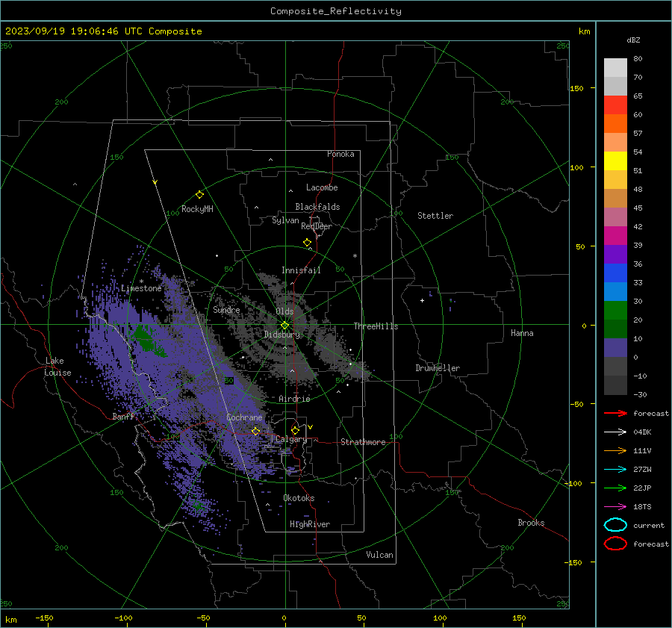The width and height of the screenshot is (672, 628).
Task: Click the RedDeer city label
Action: (x=317, y=226)
